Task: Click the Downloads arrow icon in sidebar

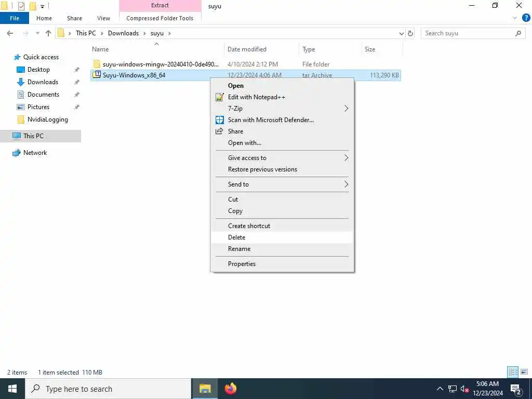Action: coord(21,82)
